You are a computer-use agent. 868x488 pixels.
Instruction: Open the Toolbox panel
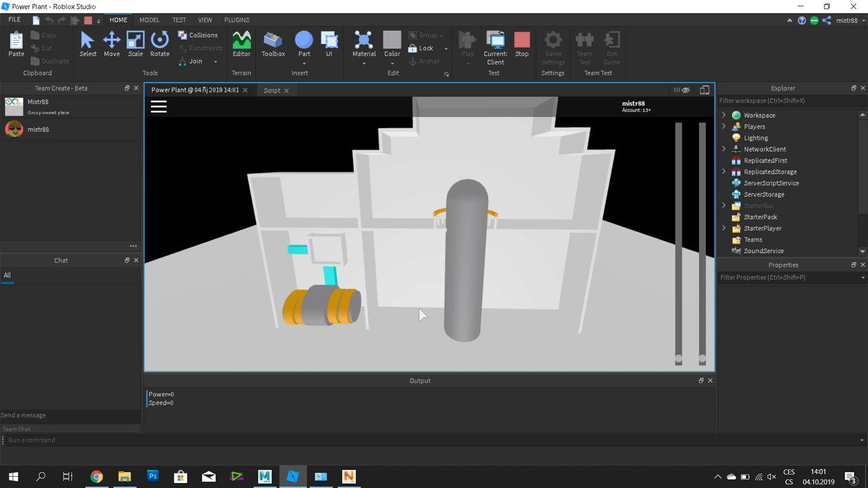tap(273, 44)
